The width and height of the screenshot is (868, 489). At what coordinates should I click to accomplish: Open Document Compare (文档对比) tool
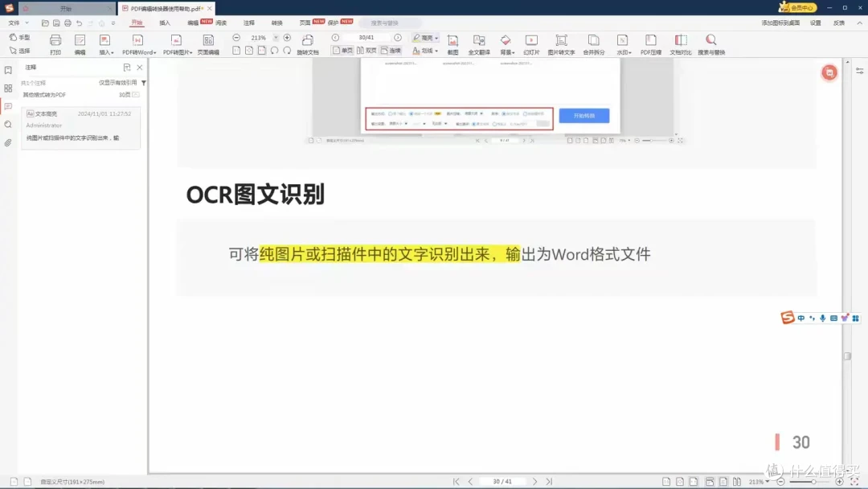pyautogui.click(x=681, y=44)
